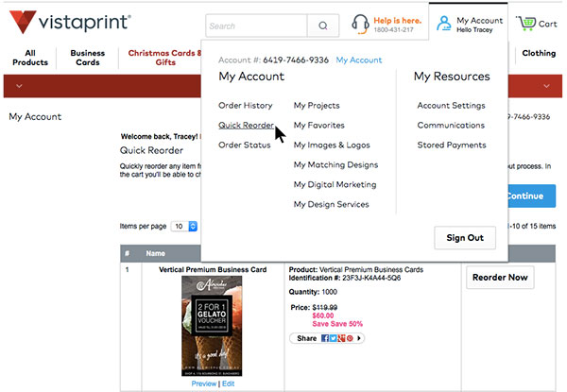The width and height of the screenshot is (567, 392).
Task: Open My Matching Designs
Action: [x=335, y=164]
